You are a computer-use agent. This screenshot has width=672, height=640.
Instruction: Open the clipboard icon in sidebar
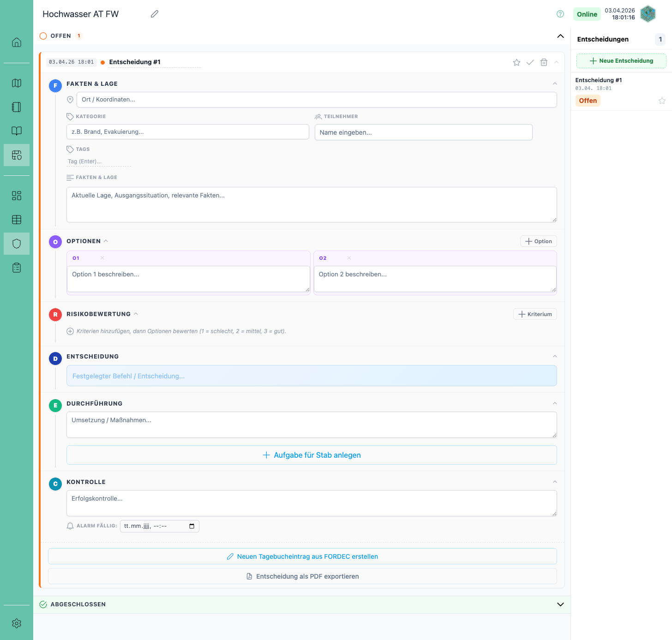17,268
